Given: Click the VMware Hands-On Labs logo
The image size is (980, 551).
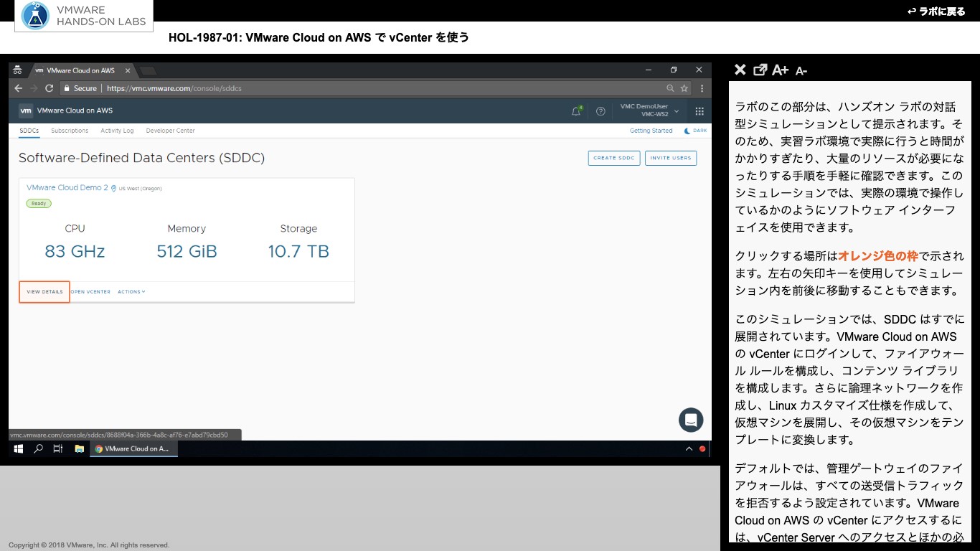Looking at the screenshot, I should 84,16.
